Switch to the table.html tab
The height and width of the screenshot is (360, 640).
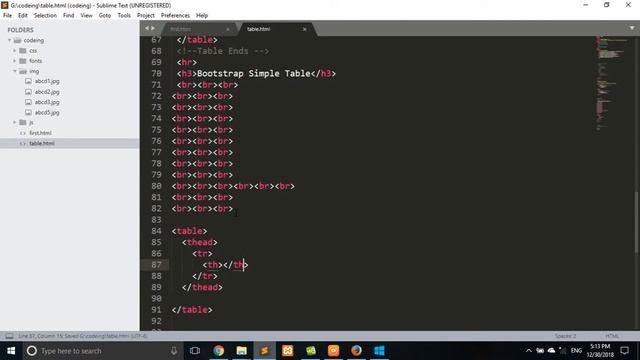pyautogui.click(x=258, y=29)
